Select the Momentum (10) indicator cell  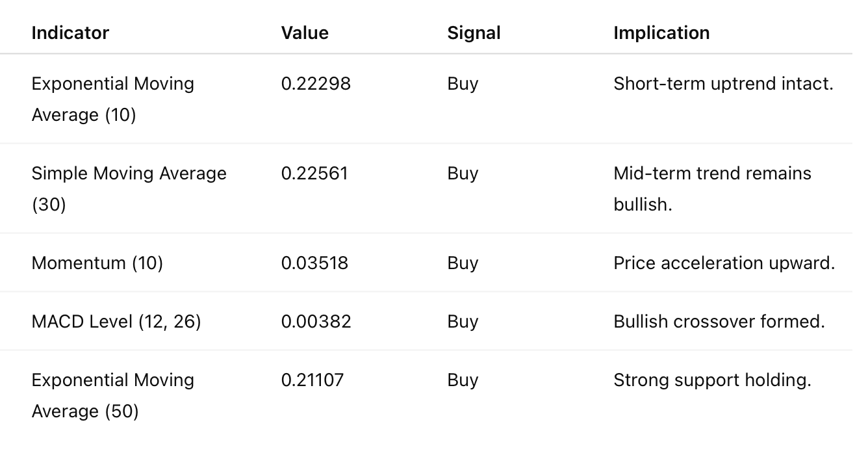pyautogui.click(x=97, y=263)
